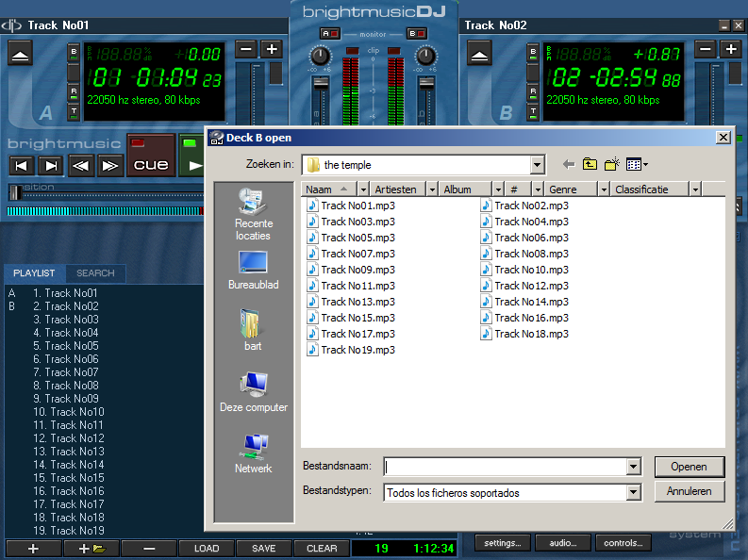Click Openen button

coord(690,467)
